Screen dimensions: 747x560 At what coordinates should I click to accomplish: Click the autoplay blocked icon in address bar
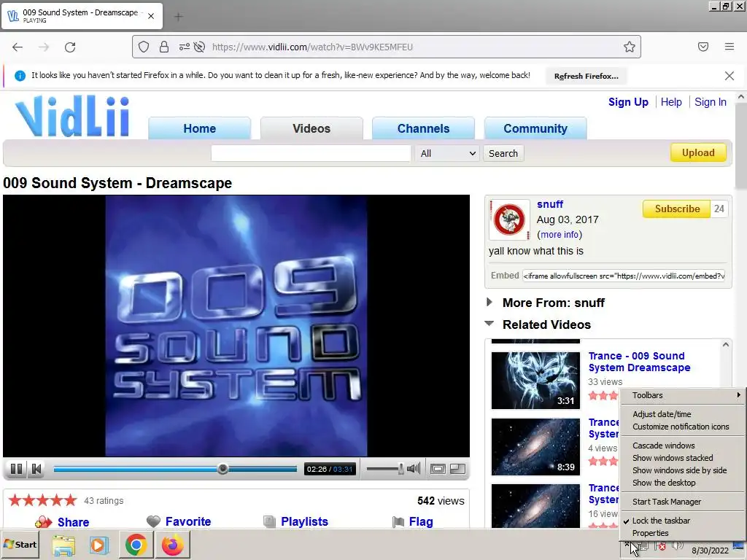coord(200,47)
